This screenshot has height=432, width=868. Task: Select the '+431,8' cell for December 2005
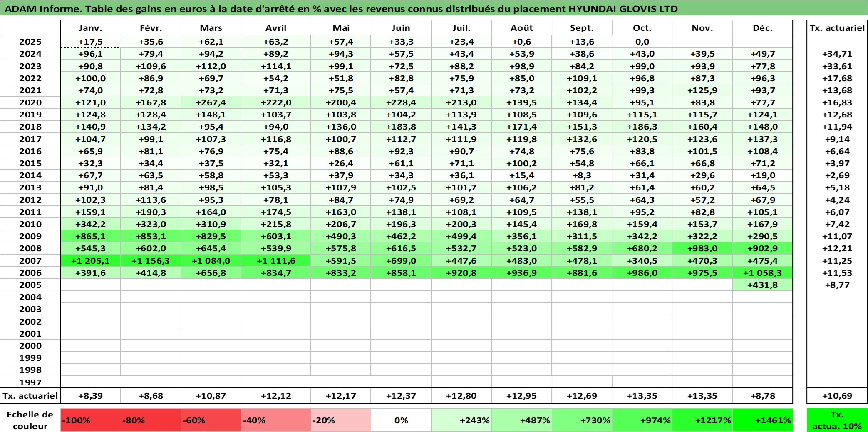pyautogui.click(x=763, y=285)
